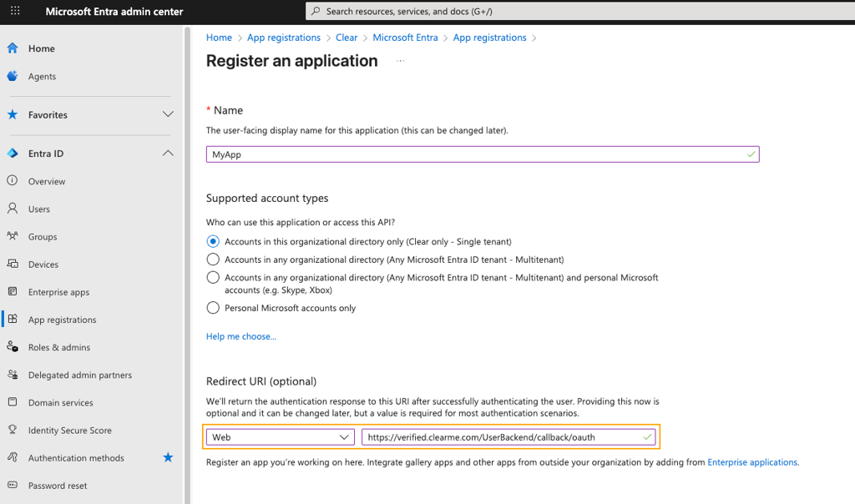The height and width of the screenshot is (504, 855).
Task: Unfavorite Authentication methods via blue star
Action: pyautogui.click(x=168, y=457)
